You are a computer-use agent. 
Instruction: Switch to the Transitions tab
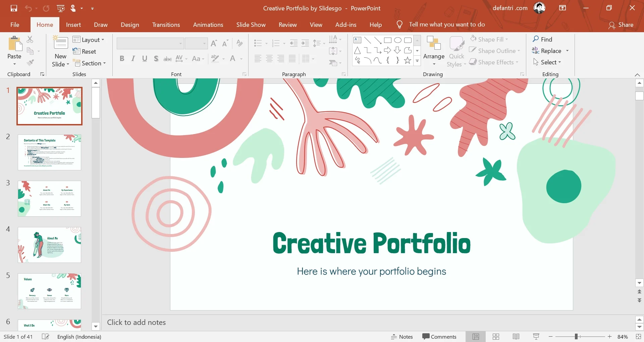click(166, 25)
